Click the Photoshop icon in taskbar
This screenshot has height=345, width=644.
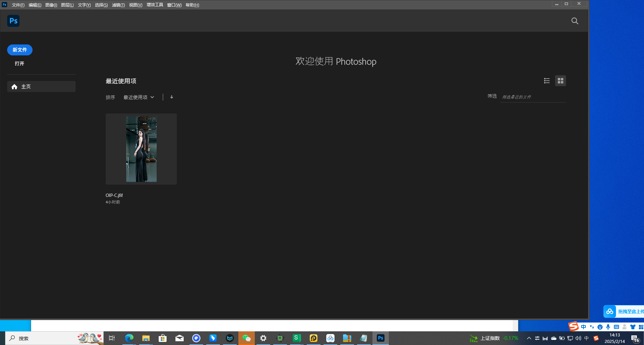tap(381, 338)
